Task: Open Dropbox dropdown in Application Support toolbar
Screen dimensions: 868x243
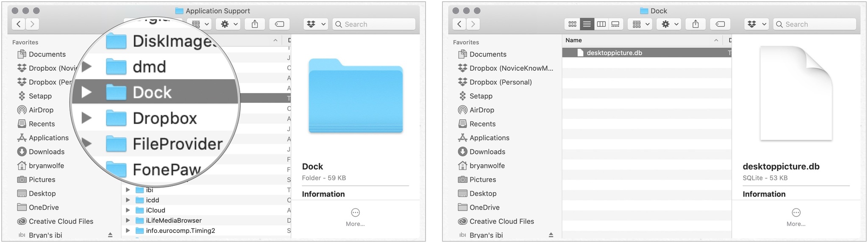Action: click(x=316, y=24)
